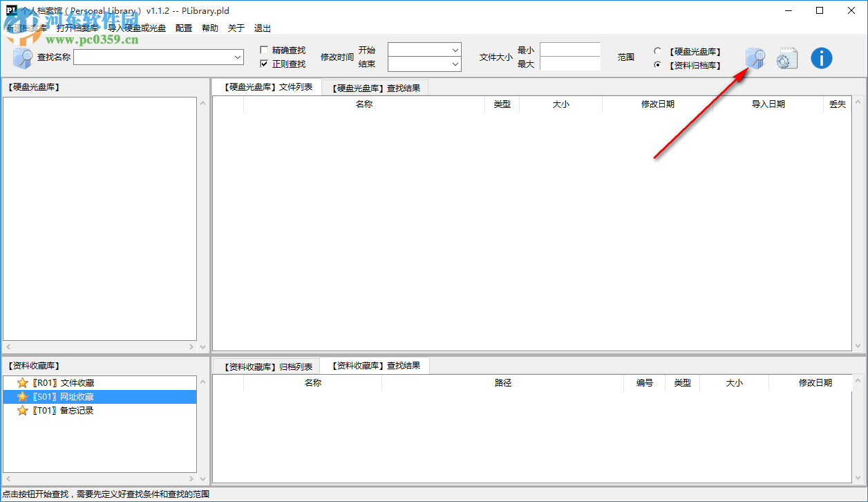Click the magnifier cube icon beside 查找名称
The width and height of the screenshot is (868, 502).
pyautogui.click(x=20, y=57)
